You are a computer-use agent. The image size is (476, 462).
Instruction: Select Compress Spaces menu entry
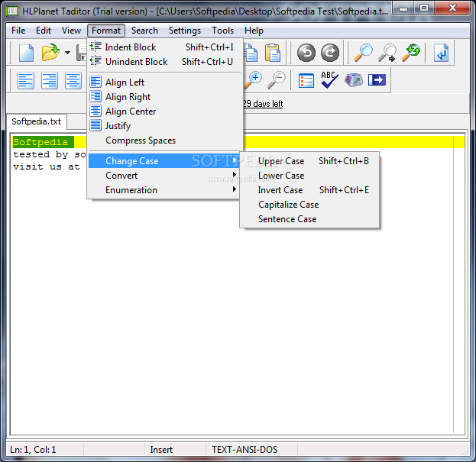point(166,141)
